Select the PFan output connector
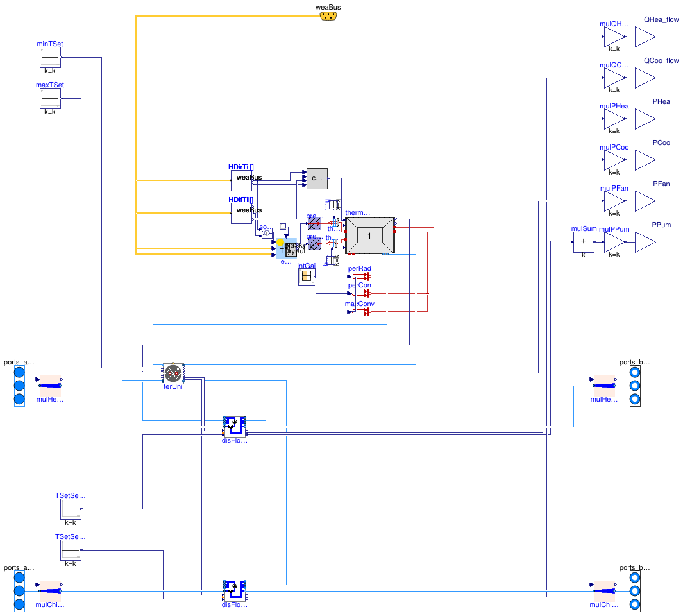 [x=645, y=201]
